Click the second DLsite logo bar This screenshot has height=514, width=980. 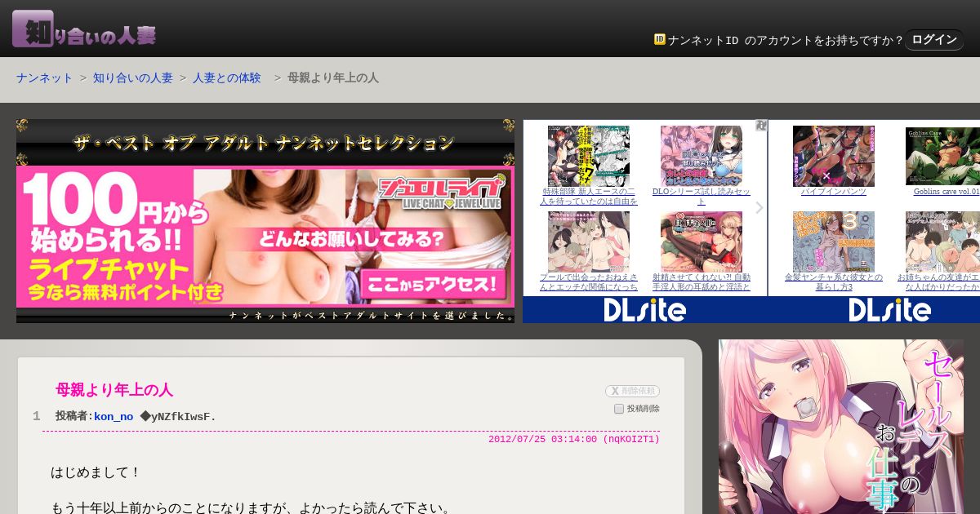(875, 310)
